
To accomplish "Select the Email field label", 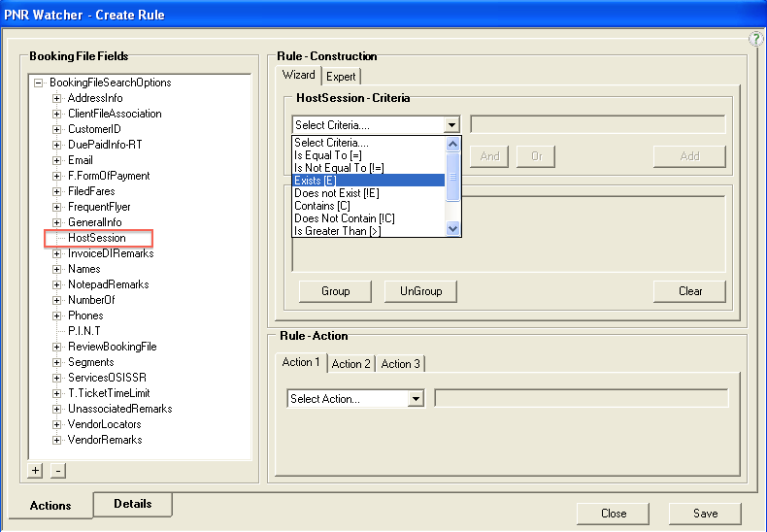I will [x=81, y=160].
